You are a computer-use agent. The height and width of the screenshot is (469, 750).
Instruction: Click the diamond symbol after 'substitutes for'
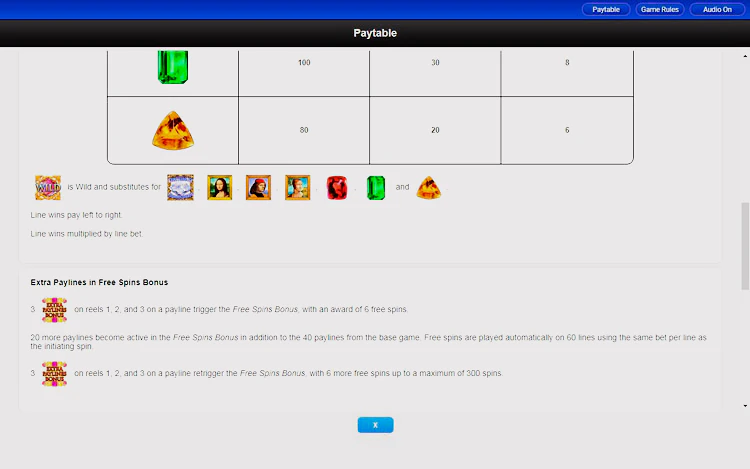180,187
